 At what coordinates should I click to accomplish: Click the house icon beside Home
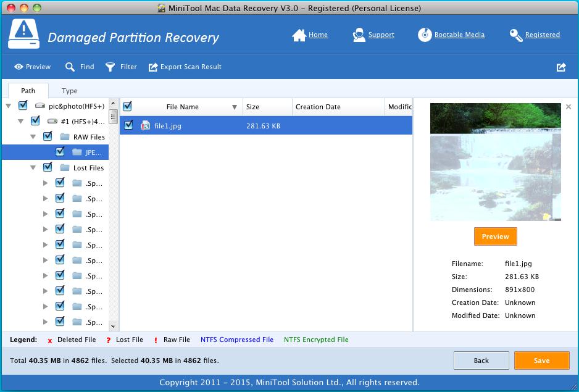pos(299,35)
